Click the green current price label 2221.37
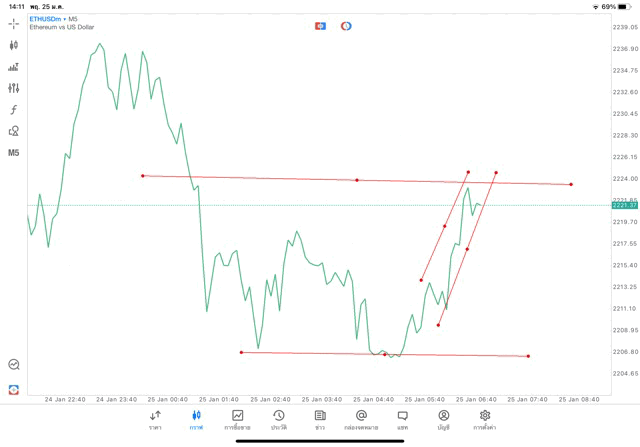Image resolution: width=640 pixels, height=447 pixels. (x=624, y=205)
